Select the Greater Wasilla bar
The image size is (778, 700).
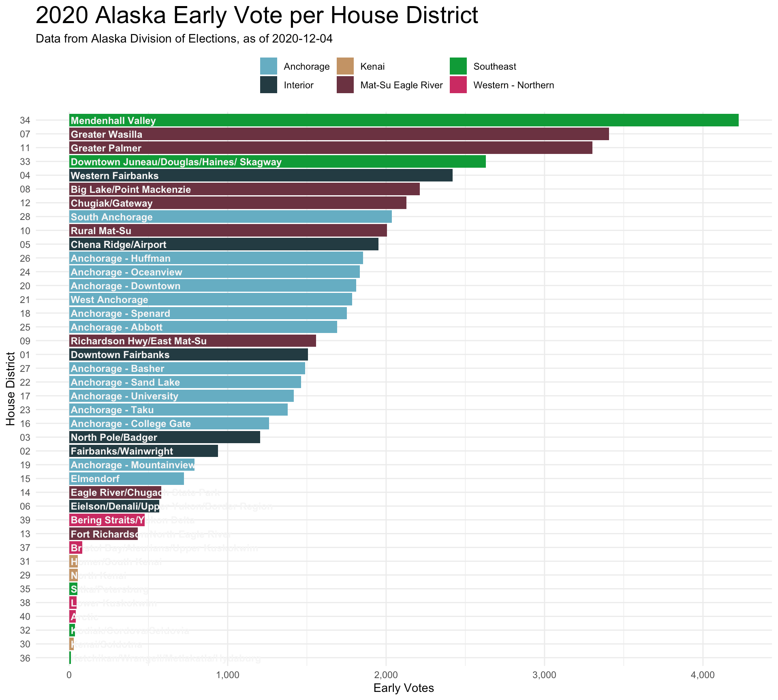coord(339,134)
